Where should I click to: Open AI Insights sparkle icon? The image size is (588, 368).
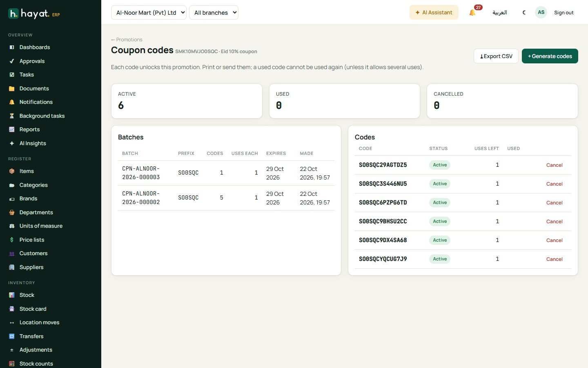(x=12, y=144)
